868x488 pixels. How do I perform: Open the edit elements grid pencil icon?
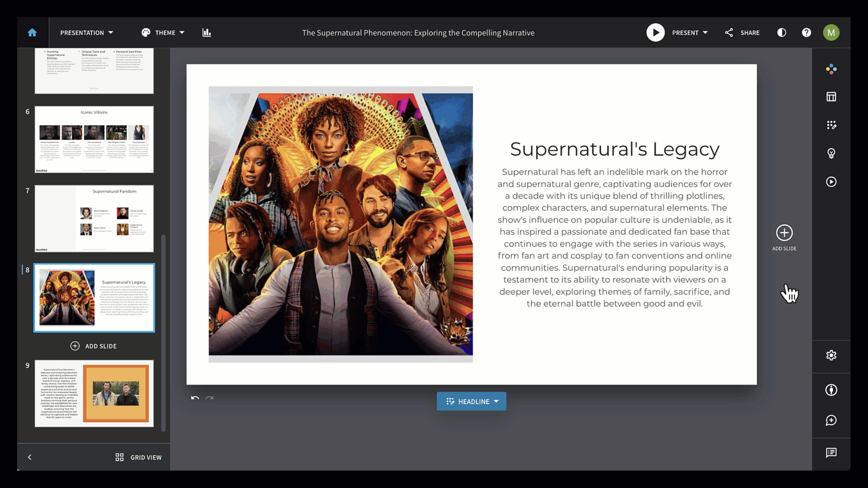(831, 125)
